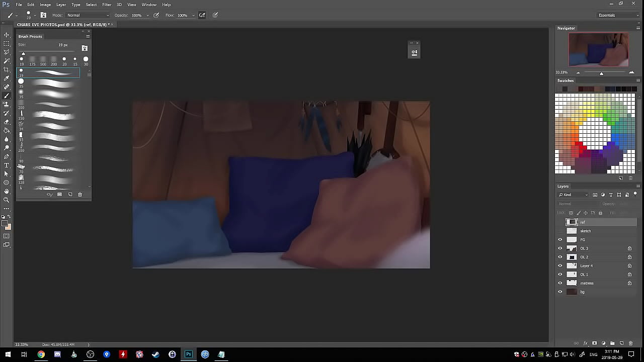644x362 pixels.
Task: Toggle the Brush panel button in options bar
Action: pyautogui.click(x=43, y=15)
